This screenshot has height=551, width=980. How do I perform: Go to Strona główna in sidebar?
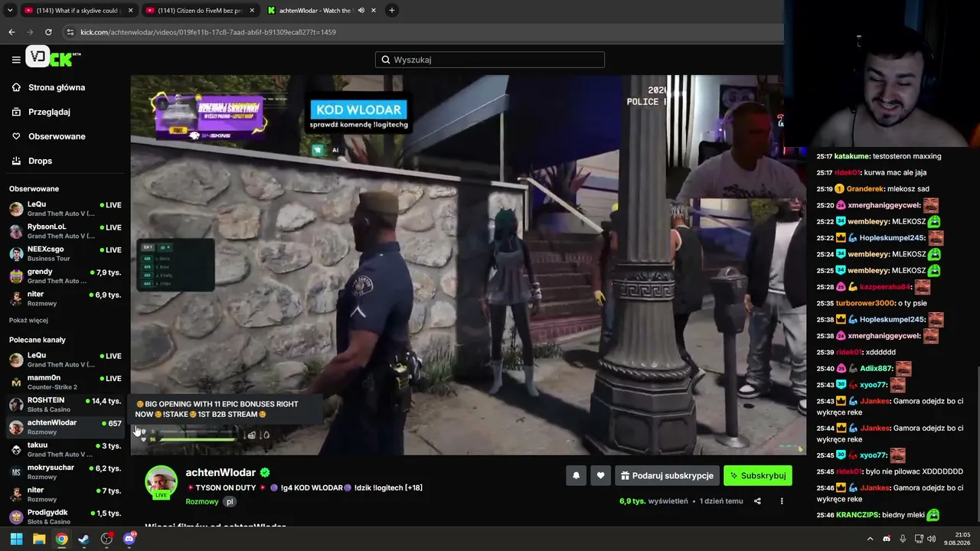pos(57,87)
